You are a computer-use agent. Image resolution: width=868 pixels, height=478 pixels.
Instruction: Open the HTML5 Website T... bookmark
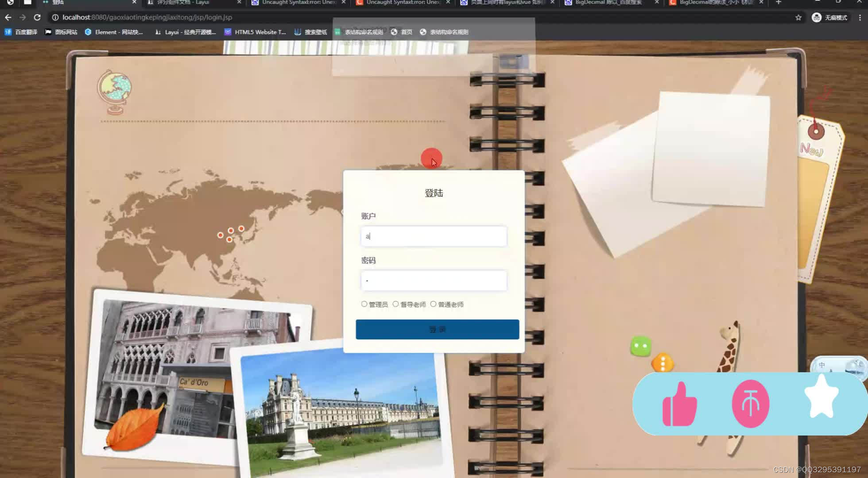(x=255, y=32)
